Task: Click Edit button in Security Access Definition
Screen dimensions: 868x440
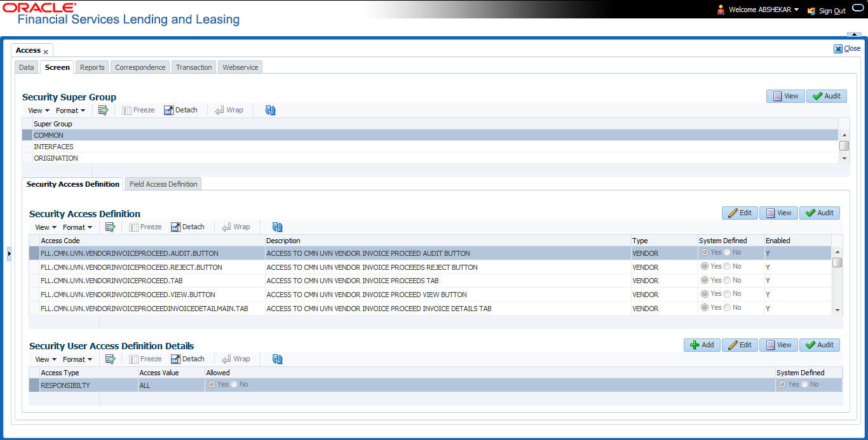Action: (x=740, y=213)
